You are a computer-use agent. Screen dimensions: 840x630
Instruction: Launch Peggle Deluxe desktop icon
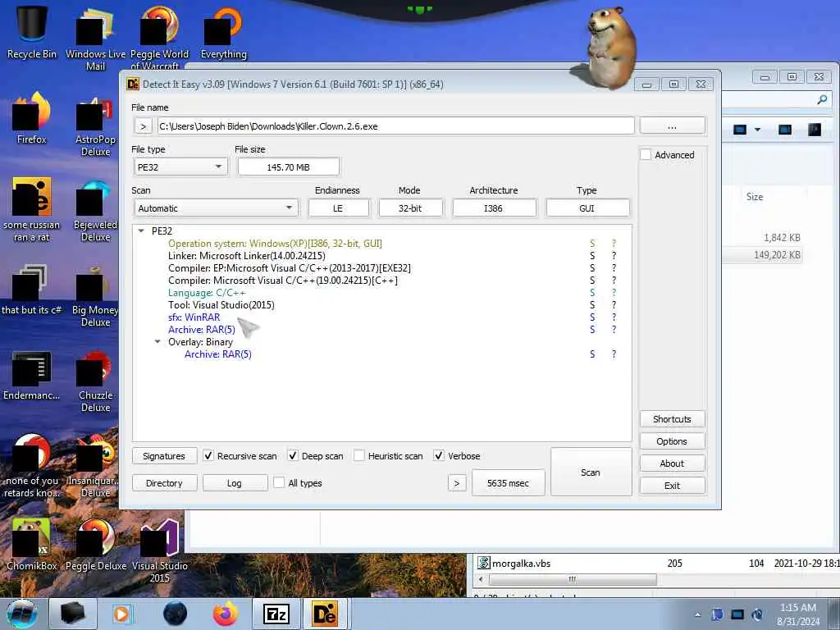click(95, 545)
